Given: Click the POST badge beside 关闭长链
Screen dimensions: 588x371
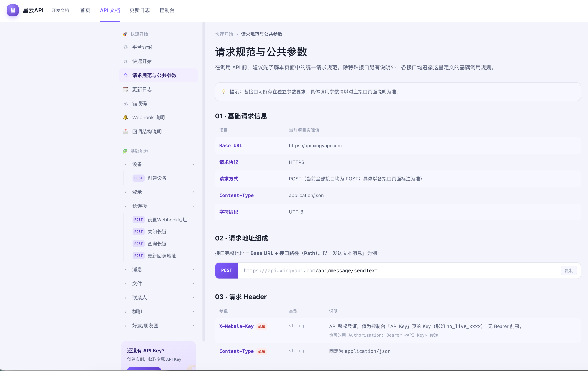Looking at the screenshot, I should 138,231.
